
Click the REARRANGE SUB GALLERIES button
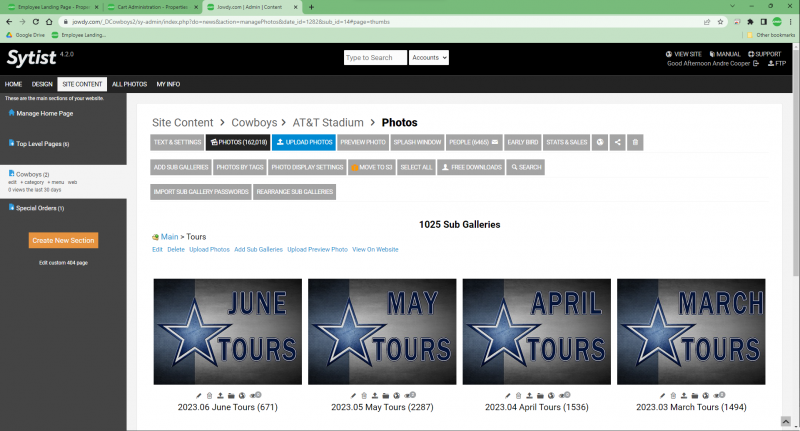point(294,192)
